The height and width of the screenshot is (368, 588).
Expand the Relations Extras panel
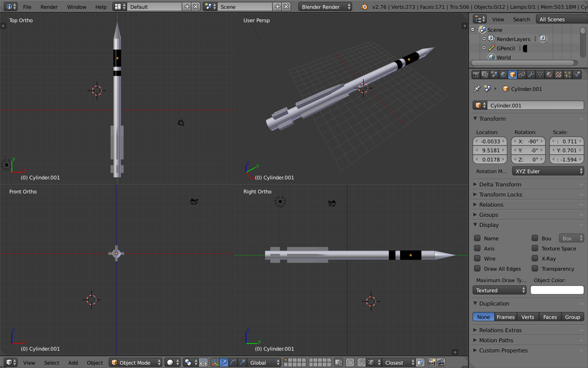pos(500,330)
